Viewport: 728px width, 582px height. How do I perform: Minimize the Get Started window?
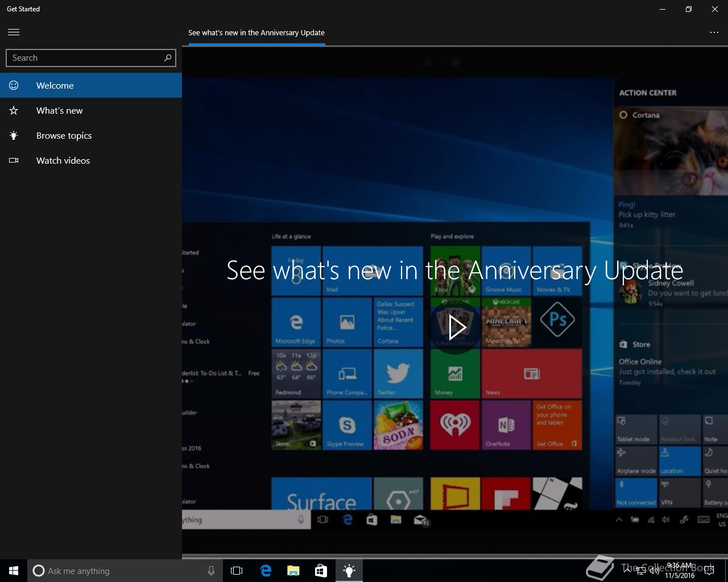pos(663,9)
